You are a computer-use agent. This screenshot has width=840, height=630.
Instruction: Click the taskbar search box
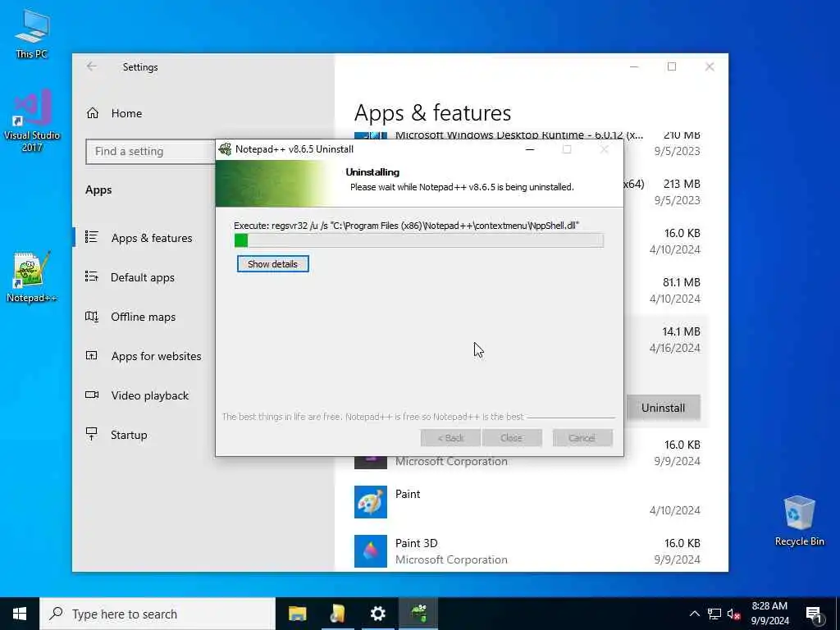click(157, 614)
